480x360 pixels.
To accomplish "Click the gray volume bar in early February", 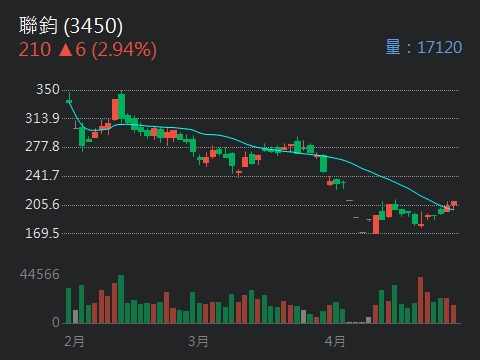I will click(75, 317).
